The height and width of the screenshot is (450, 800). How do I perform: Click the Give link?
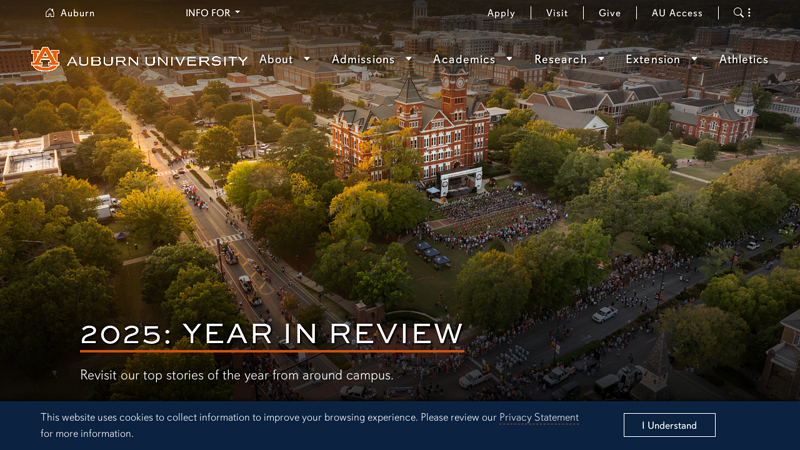610,13
